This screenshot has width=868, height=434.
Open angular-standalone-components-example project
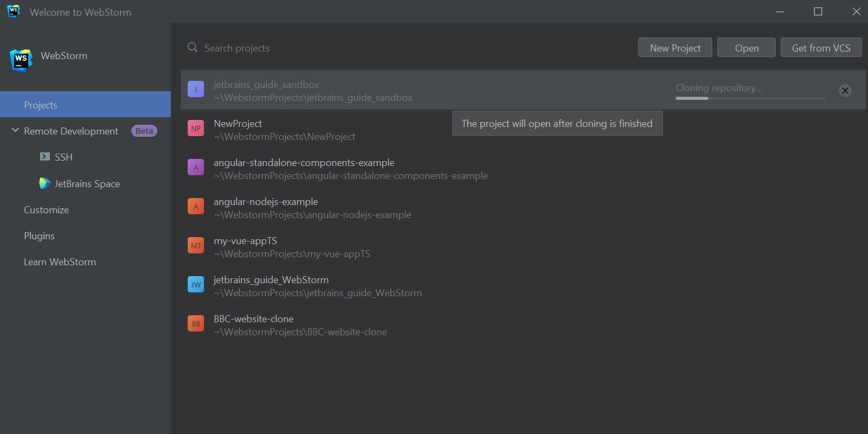[x=523, y=168]
